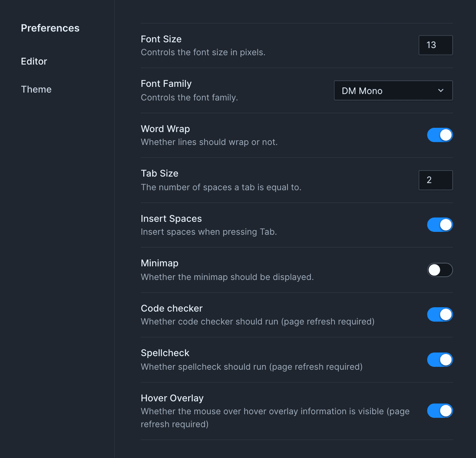Click the Hover Overlay setting title
This screenshot has width=476, height=458.
coord(172,398)
